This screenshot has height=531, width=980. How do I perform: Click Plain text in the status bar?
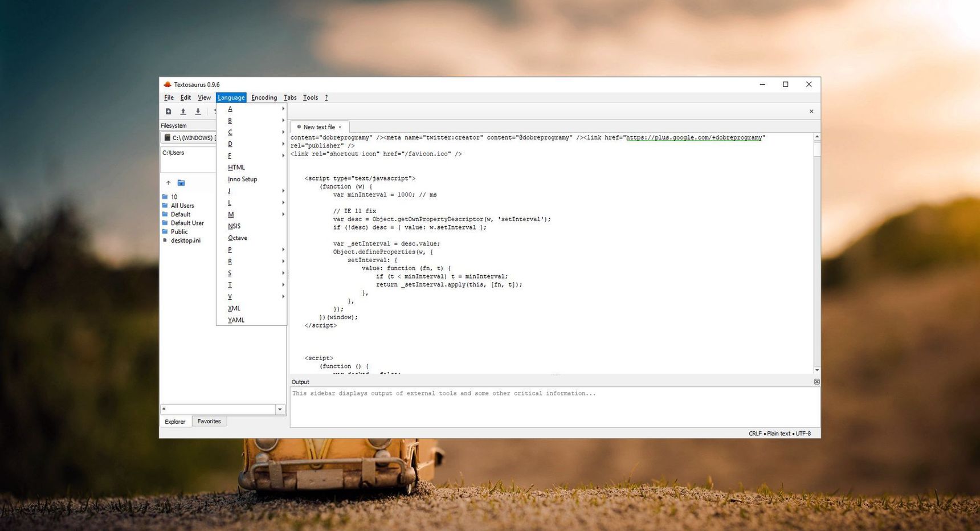tap(778, 434)
